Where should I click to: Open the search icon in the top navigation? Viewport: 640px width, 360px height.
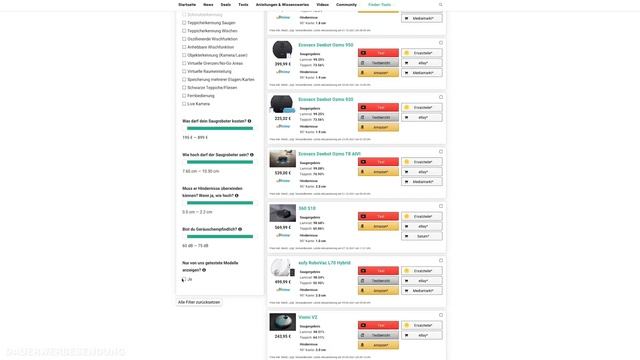pos(440,4)
